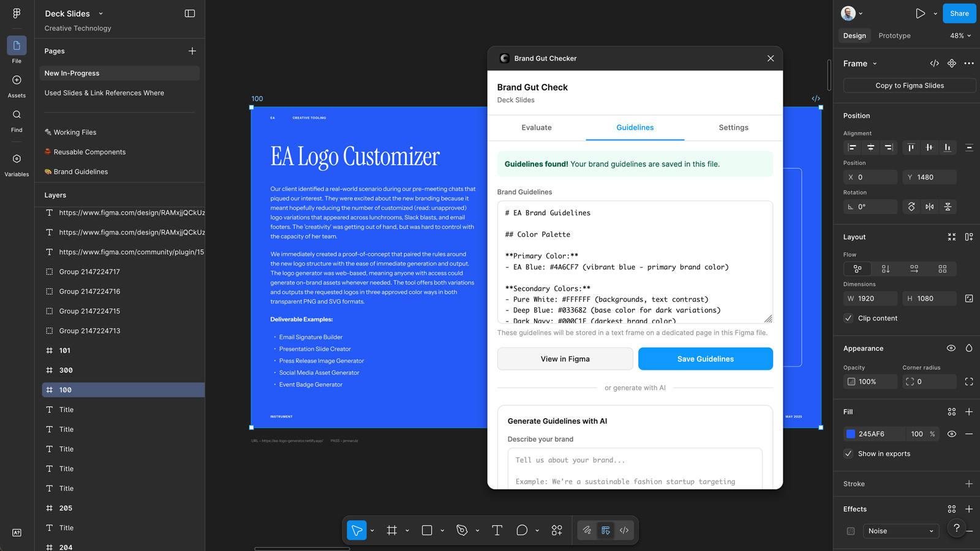The image size is (980, 551).
Task: Open frame more options ellipsis
Action: 969,63
